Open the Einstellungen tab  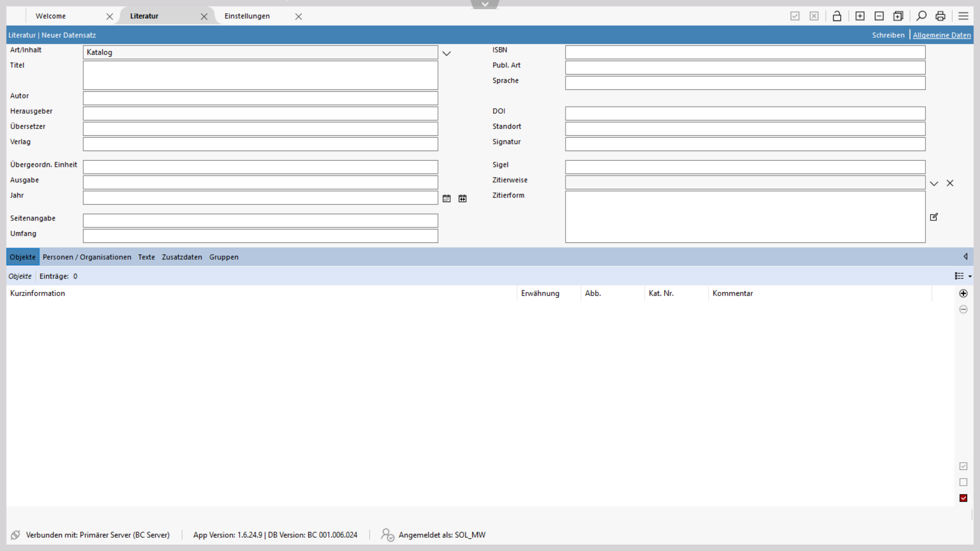click(247, 16)
